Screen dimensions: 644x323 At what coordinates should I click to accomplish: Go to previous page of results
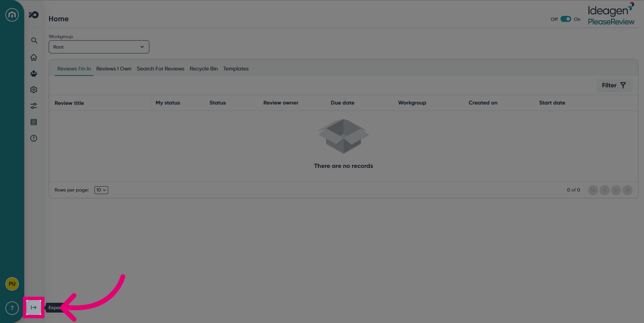click(605, 190)
